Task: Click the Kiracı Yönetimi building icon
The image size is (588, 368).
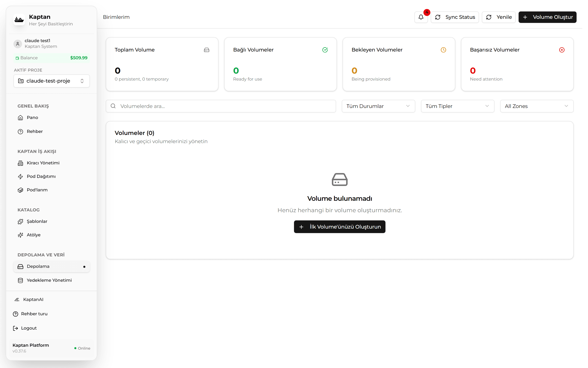Action: (20, 163)
